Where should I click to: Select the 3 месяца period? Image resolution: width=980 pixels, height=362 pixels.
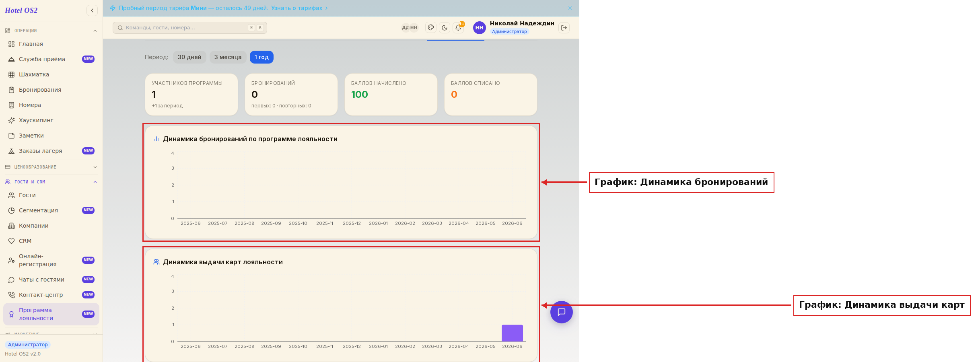pyautogui.click(x=228, y=57)
